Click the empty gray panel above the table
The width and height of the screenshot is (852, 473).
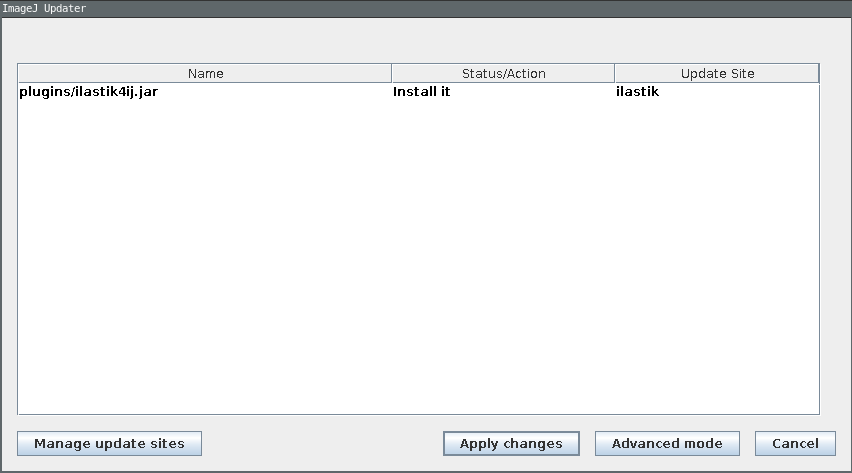(x=420, y=40)
